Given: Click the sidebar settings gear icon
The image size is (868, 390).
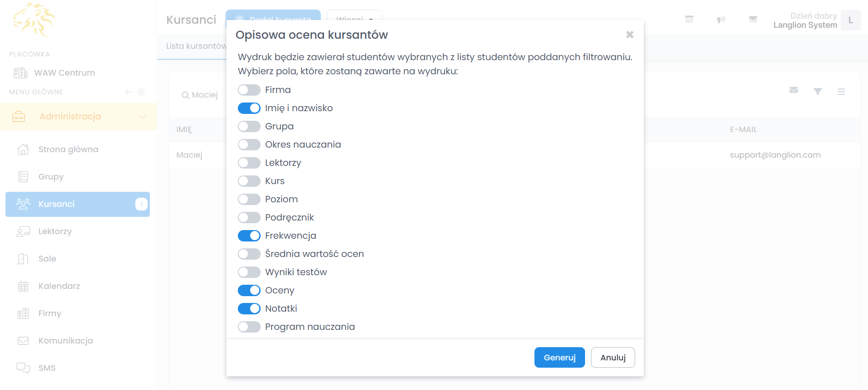Looking at the screenshot, I should coord(141,92).
